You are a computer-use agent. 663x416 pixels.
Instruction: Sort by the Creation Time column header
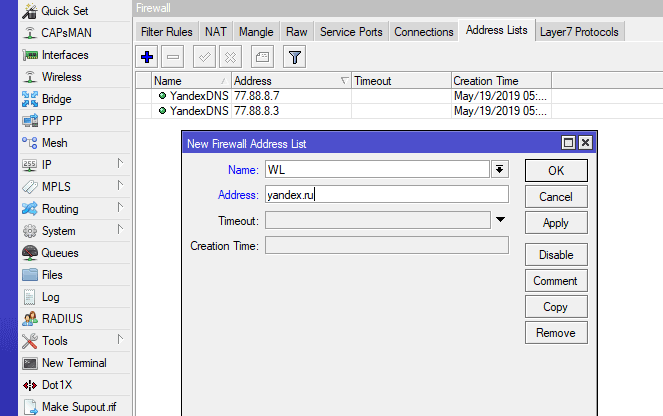[501, 80]
